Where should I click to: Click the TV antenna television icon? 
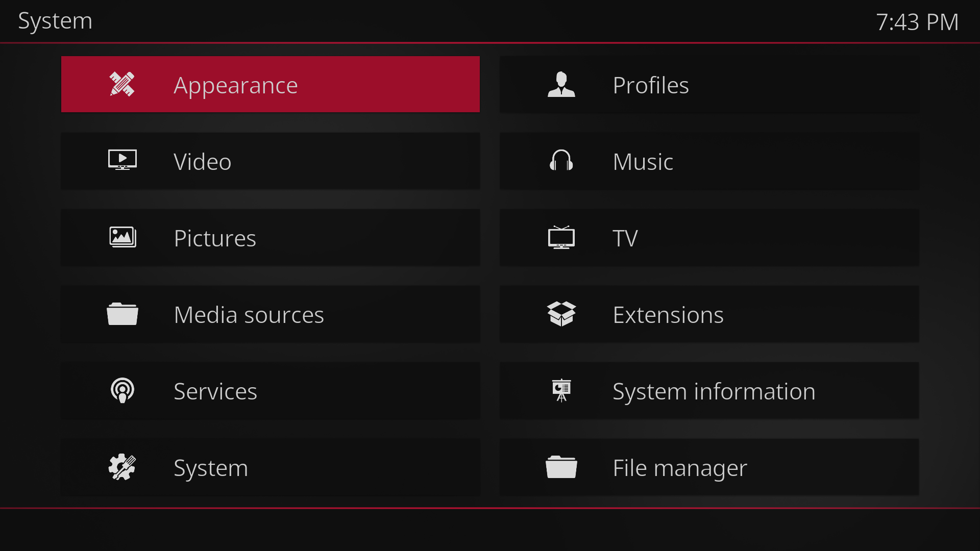point(561,237)
